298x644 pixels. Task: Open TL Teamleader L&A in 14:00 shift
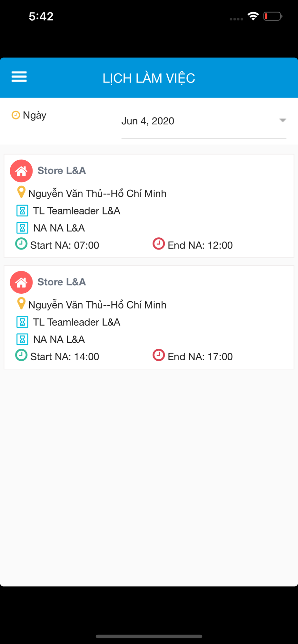pos(77,322)
